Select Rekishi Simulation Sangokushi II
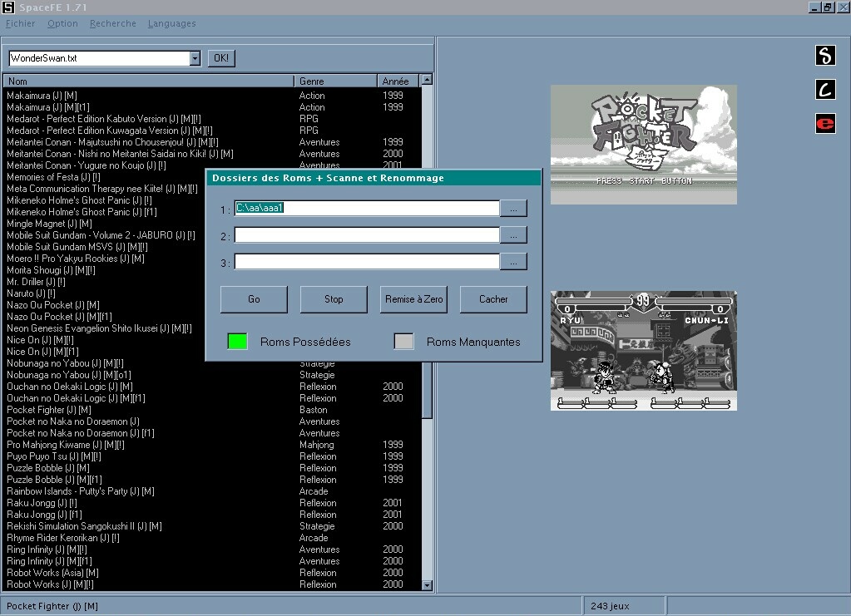This screenshot has width=851, height=616. pyautogui.click(x=213, y=527)
